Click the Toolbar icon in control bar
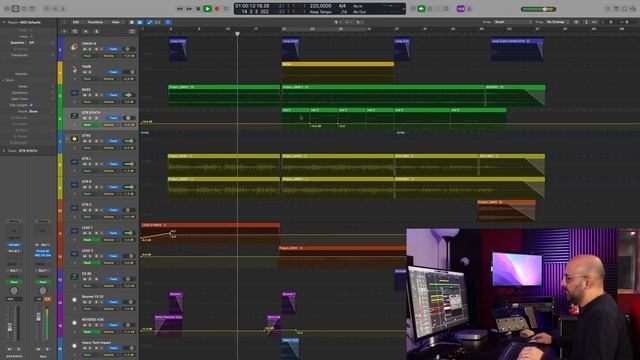640x360 pixels. pos(32,9)
